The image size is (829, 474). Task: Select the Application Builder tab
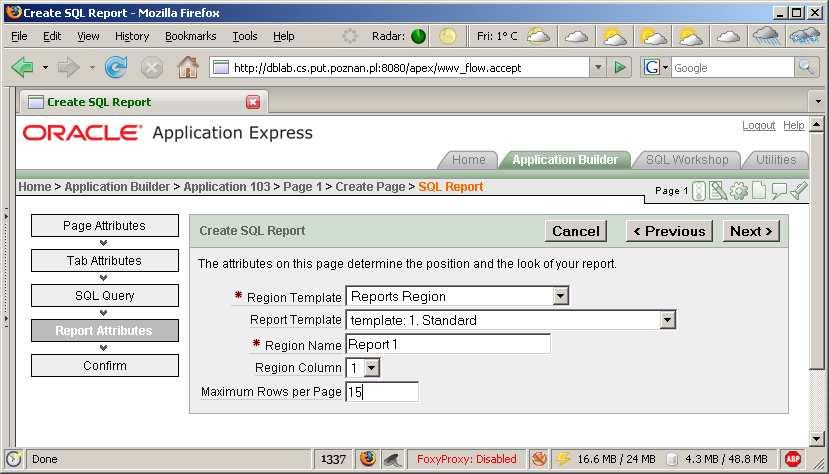point(565,160)
